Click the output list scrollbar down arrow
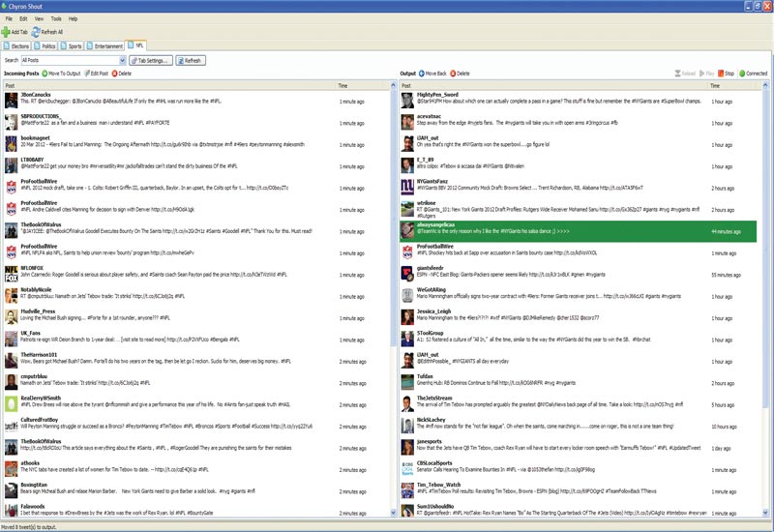Viewport: 774px width, 532px height. tap(765, 514)
